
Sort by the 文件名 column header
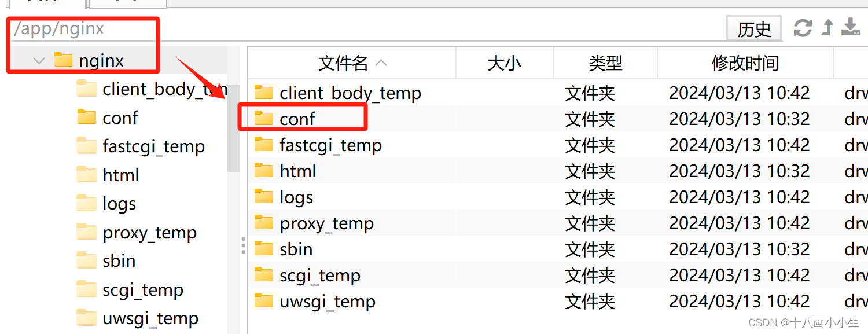pos(352,63)
